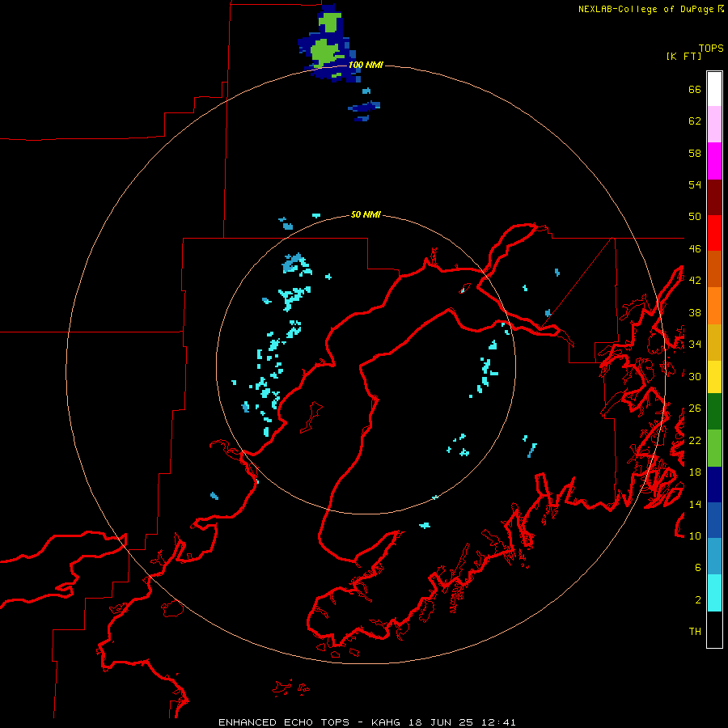Click the medium blue 18 K FT legend swatch
The height and width of the screenshot is (728, 728).
[714, 520]
